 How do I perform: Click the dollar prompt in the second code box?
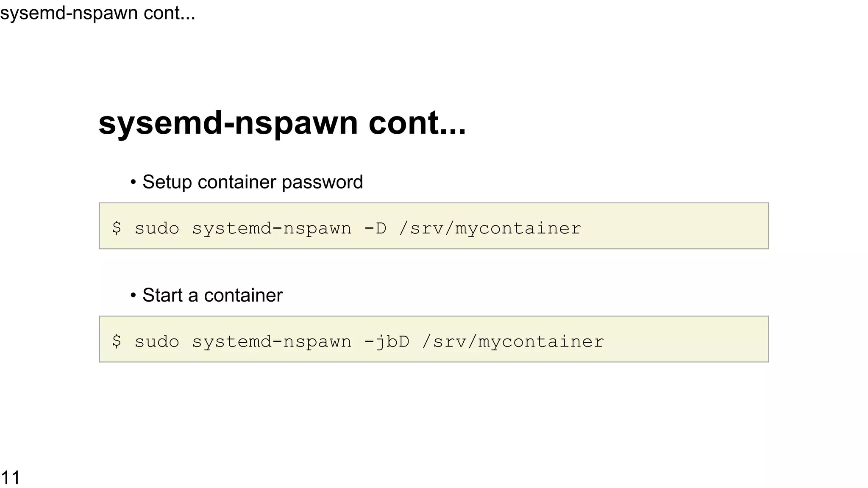point(117,341)
